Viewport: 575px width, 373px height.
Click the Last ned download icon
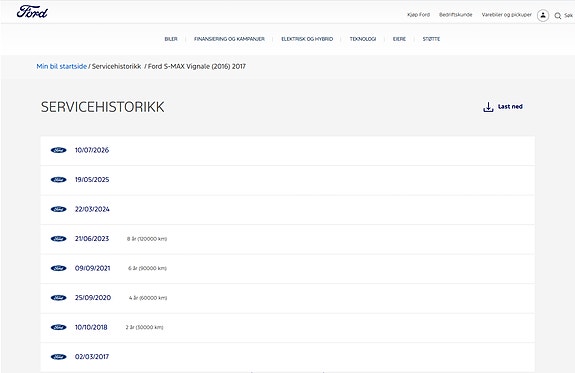[x=488, y=107]
